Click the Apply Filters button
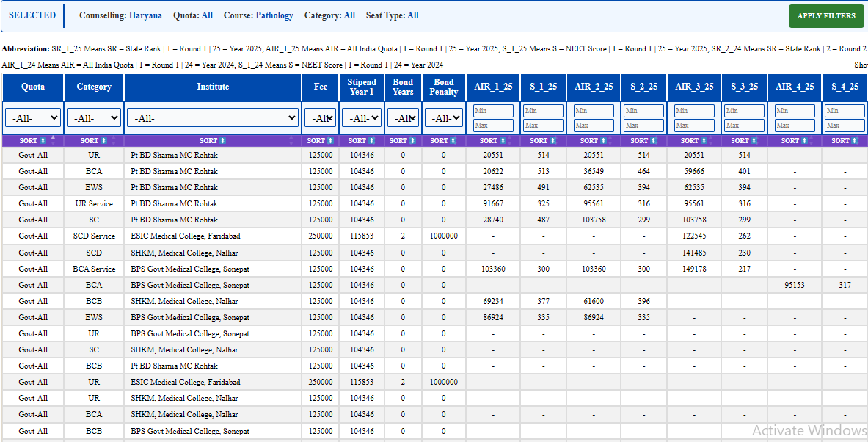The width and height of the screenshot is (868, 442). click(x=826, y=16)
